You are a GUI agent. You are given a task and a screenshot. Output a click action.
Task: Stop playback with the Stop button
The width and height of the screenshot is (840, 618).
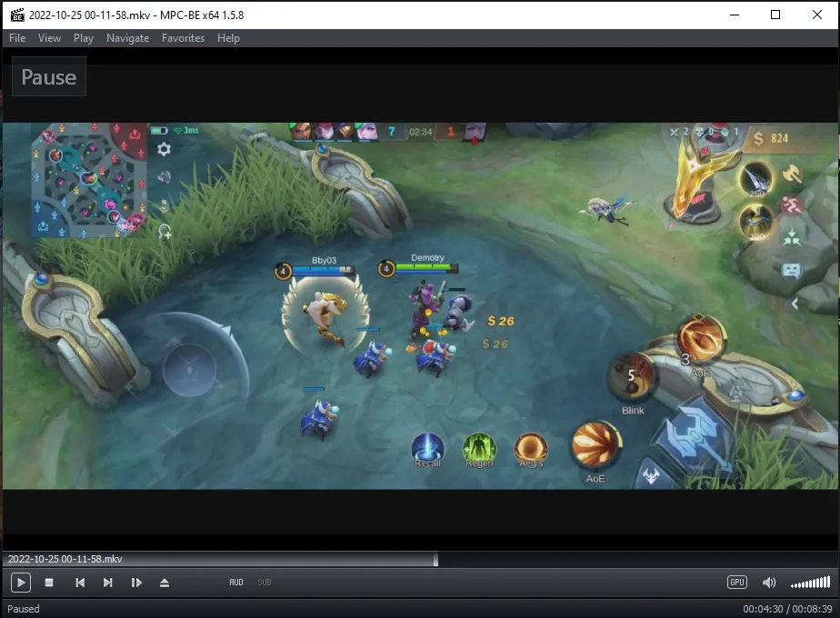point(49,583)
